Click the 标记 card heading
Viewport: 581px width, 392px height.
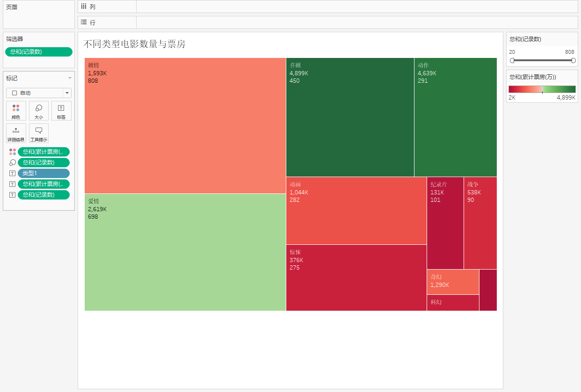pos(12,78)
